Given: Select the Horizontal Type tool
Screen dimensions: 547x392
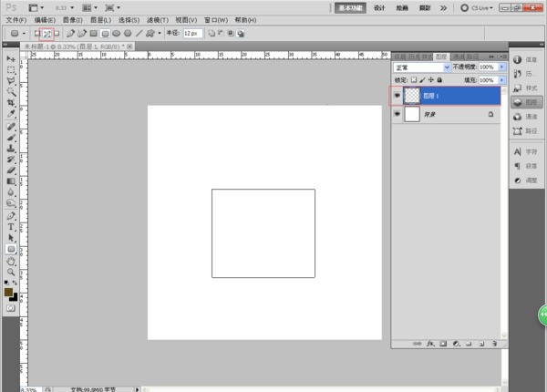Looking at the screenshot, I should (x=12, y=227).
